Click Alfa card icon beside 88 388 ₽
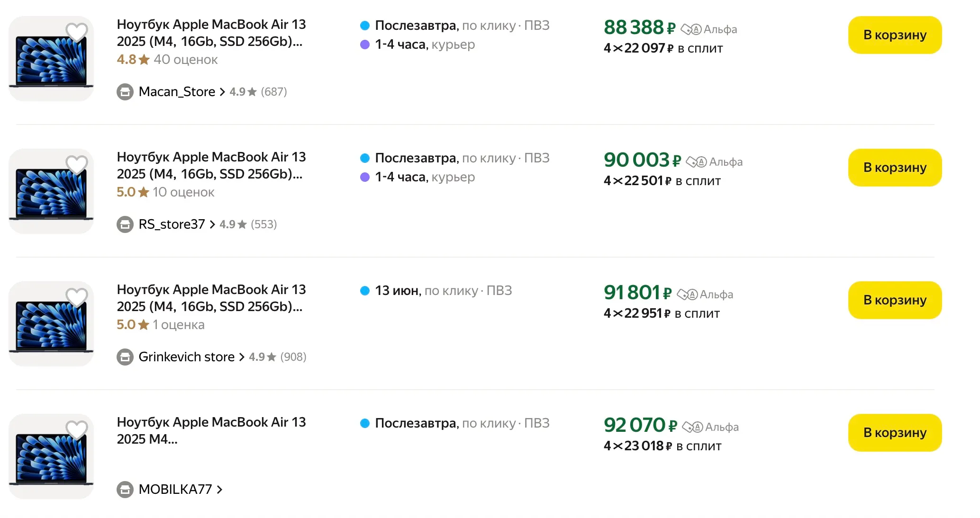 point(691,30)
